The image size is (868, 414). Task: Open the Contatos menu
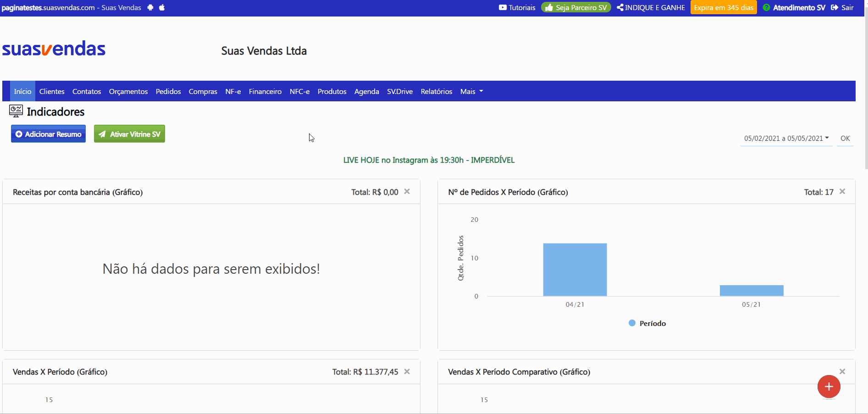click(x=87, y=91)
